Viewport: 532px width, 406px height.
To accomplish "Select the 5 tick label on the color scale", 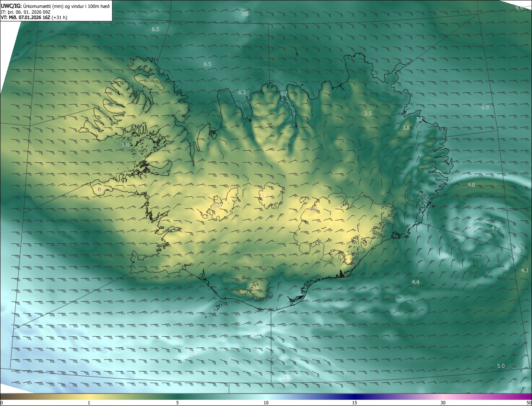I will click(177, 403).
